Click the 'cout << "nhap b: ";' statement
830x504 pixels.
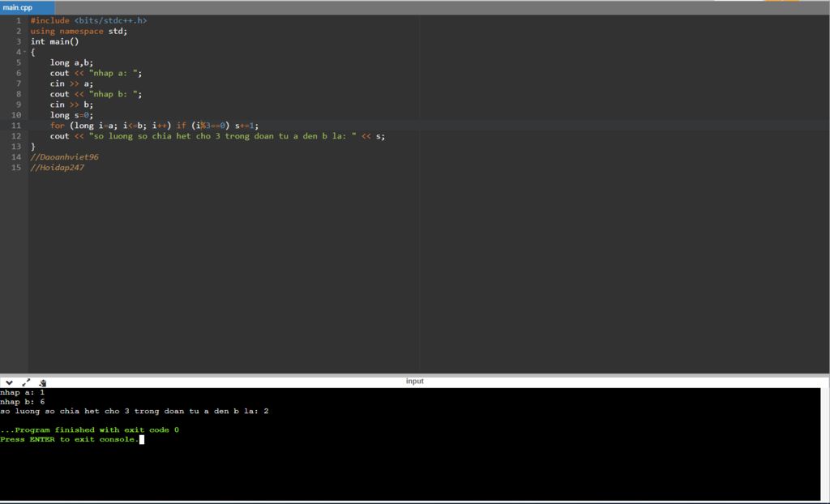[x=96, y=94]
